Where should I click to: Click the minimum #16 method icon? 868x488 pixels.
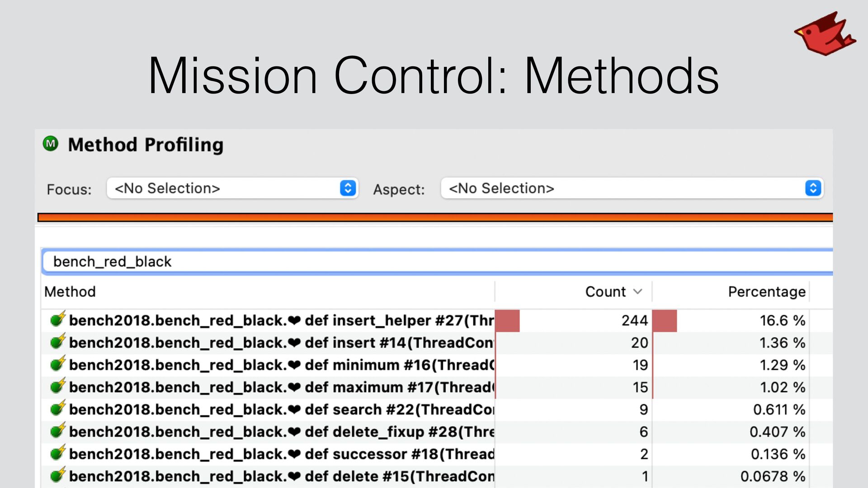tap(58, 364)
